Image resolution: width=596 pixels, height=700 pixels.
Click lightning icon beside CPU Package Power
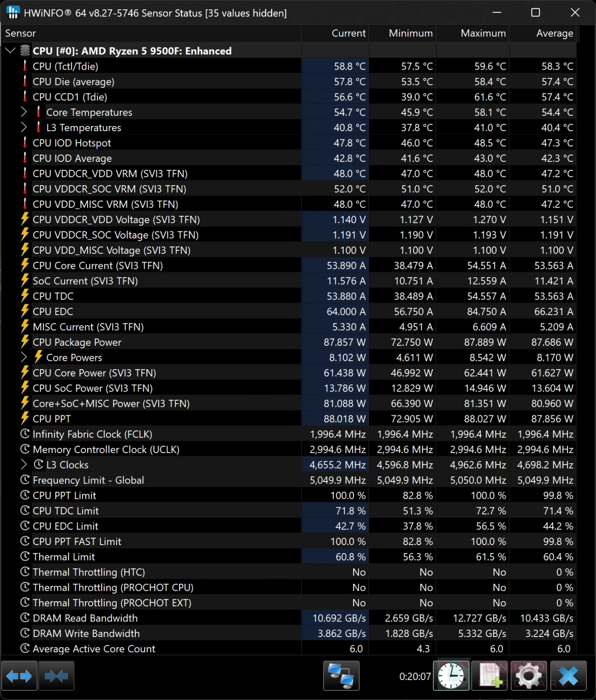tap(25, 342)
